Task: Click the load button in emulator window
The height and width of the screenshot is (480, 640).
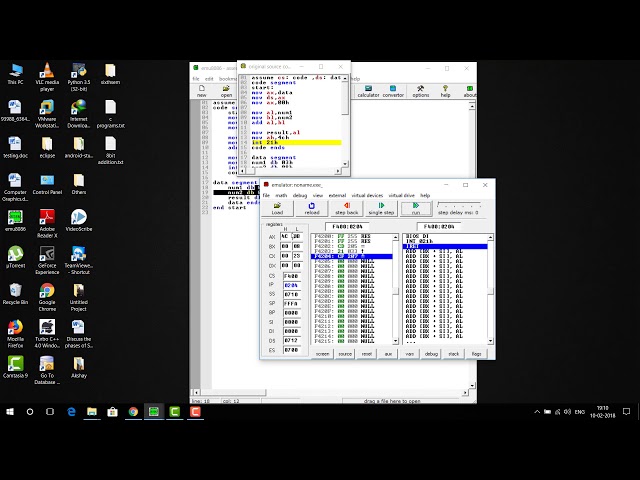Action: click(277, 209)
